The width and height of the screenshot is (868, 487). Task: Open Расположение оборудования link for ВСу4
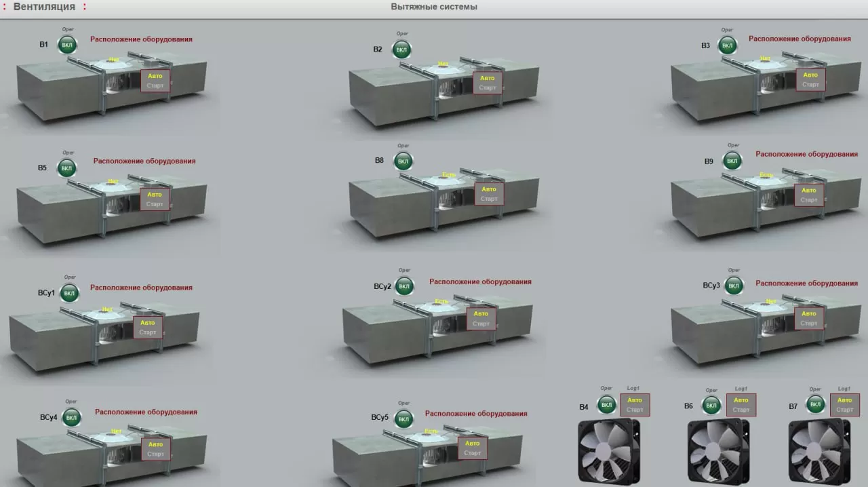tap(146, 412)
